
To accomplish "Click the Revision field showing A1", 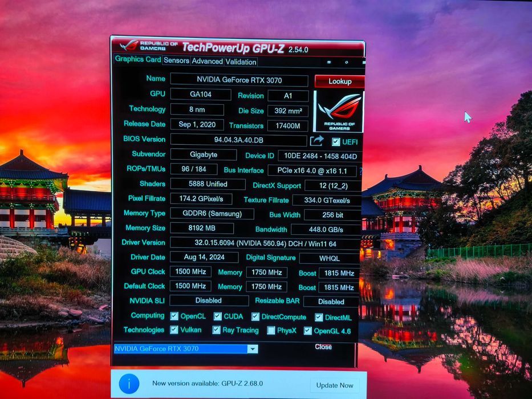I will tap(288, 96).
